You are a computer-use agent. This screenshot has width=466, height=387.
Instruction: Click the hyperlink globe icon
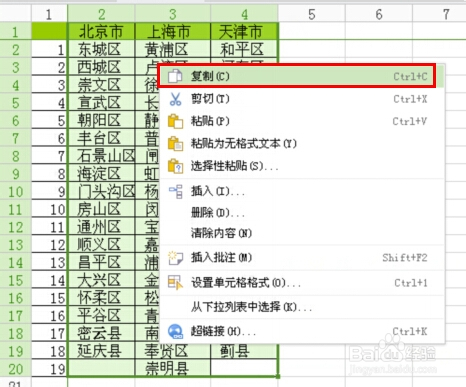(x=175, y=331)
